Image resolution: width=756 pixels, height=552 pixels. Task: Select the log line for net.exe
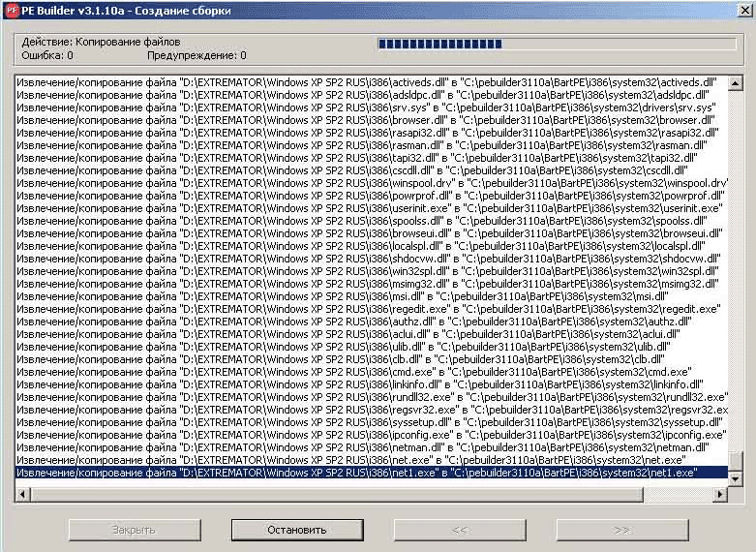(372, 459)
